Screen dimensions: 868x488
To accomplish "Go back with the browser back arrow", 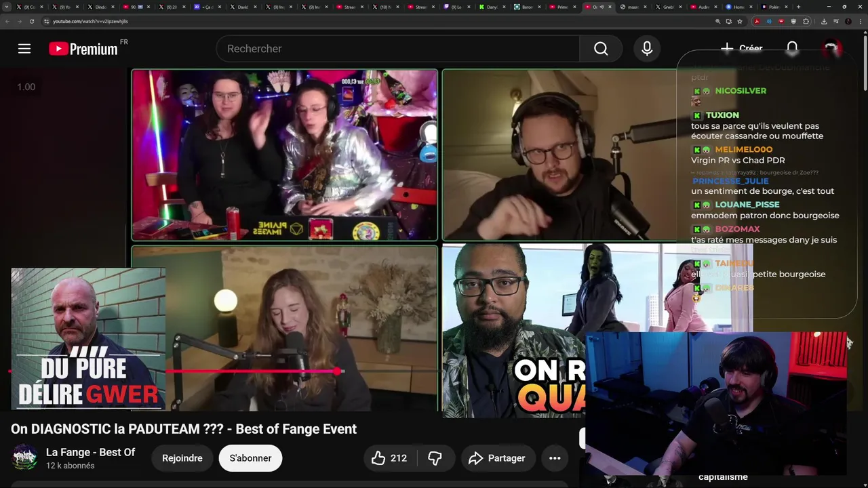I will pyautogui.click(x=7, y=22).
